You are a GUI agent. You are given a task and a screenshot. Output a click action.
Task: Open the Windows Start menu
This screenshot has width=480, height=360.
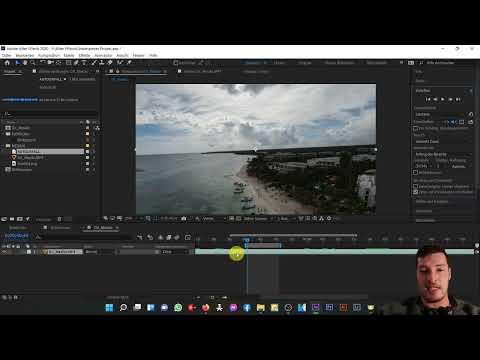109,307
